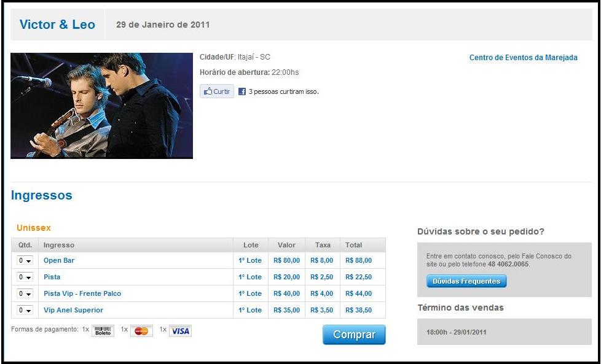601x364 pixels.
Task: Select the Open Bar ticket name
Action: click(59, 260)
